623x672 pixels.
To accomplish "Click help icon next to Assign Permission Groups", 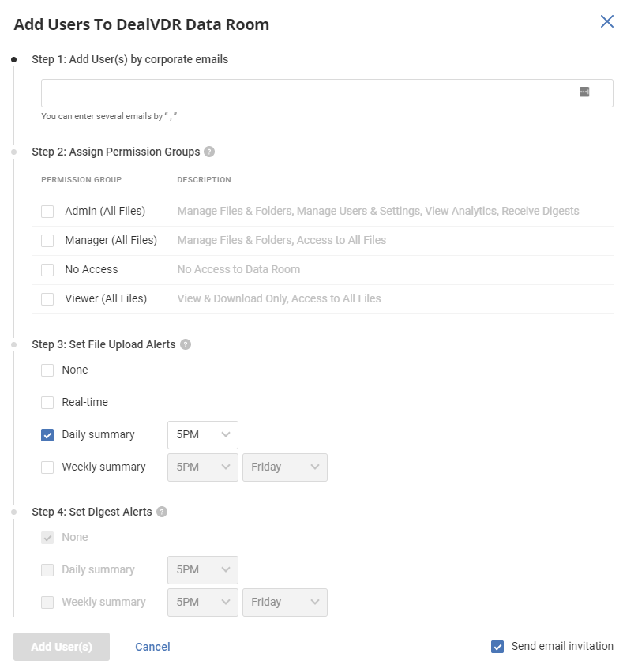I will tap(209, 152).
